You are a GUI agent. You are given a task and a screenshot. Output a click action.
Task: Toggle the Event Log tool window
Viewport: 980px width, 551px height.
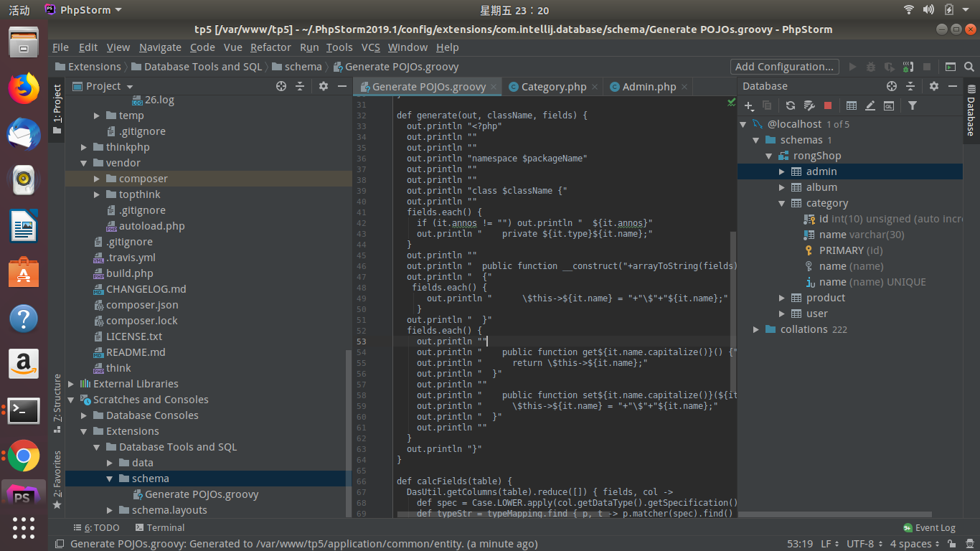(x=929, y=527)
